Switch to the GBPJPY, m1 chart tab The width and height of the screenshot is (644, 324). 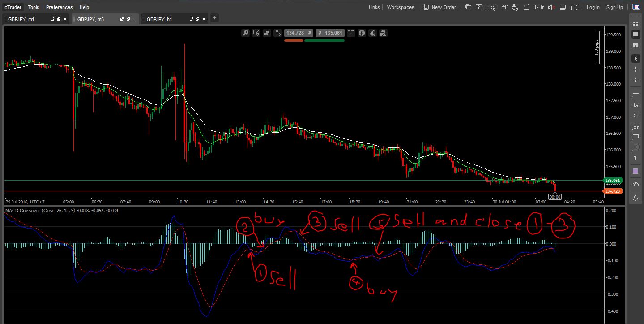point(36,19)
